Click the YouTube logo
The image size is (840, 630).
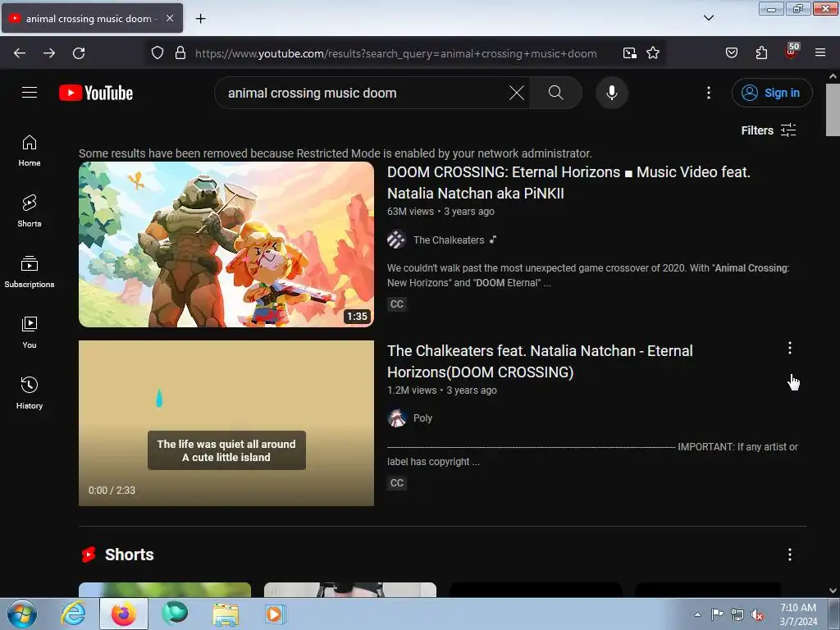click(96, 93)
